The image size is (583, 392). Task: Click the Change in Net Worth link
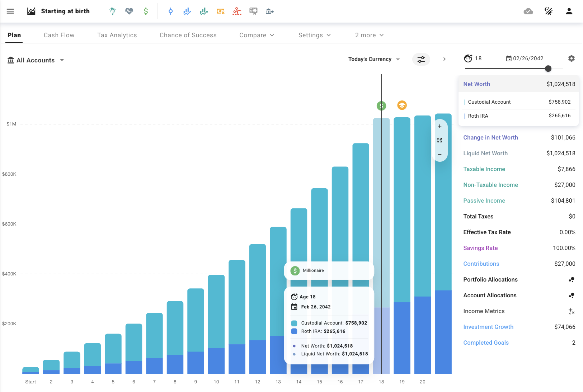tap(490, 137)
